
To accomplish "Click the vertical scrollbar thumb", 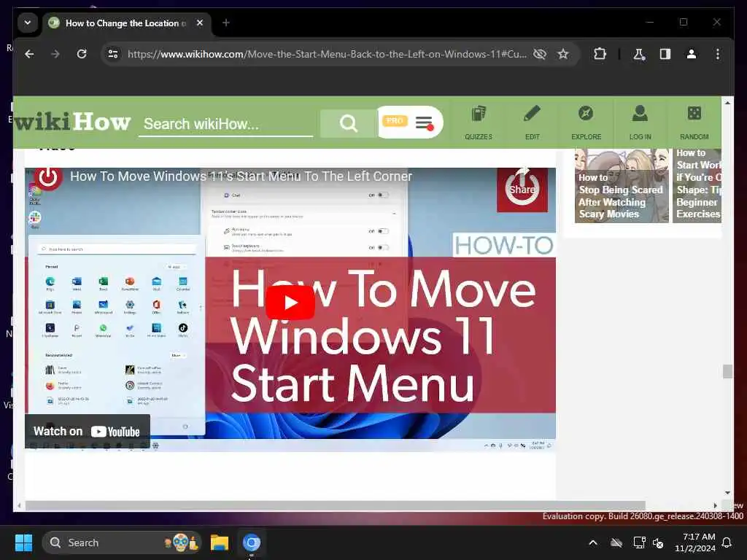I will (x=727, y=371).
